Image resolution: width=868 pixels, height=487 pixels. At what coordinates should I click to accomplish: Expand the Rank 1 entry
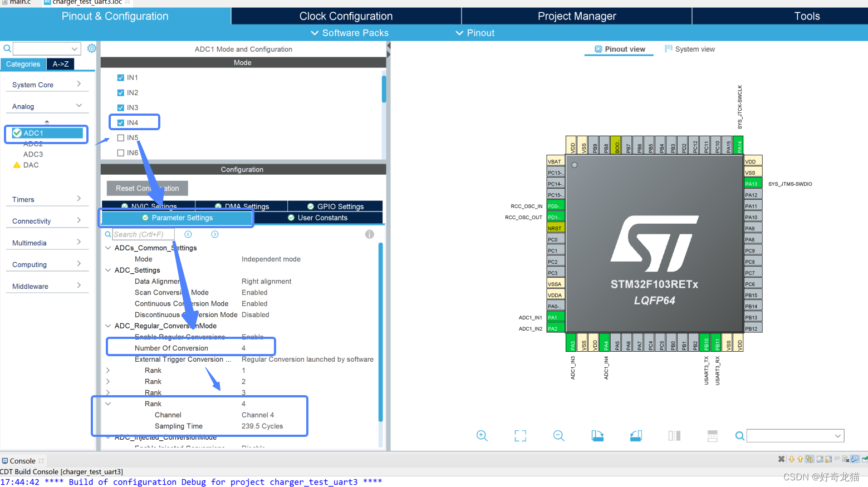click(108, 370)
